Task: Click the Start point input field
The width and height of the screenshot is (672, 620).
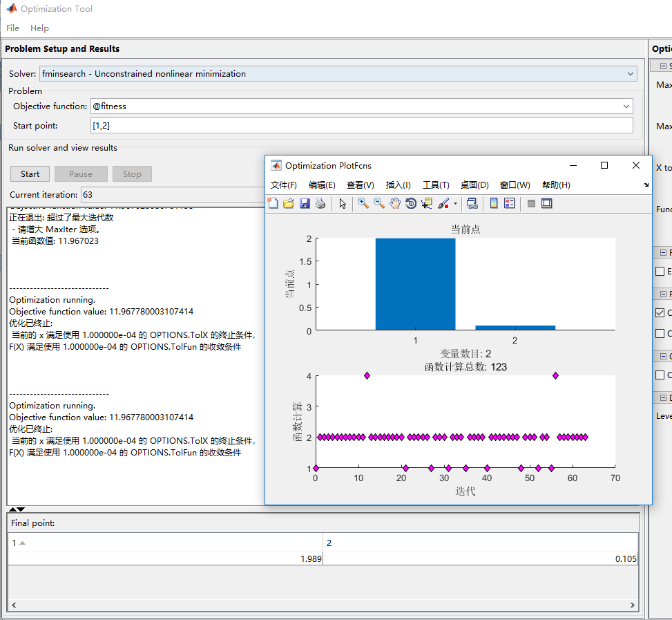Action: click(x=362, y=126)
